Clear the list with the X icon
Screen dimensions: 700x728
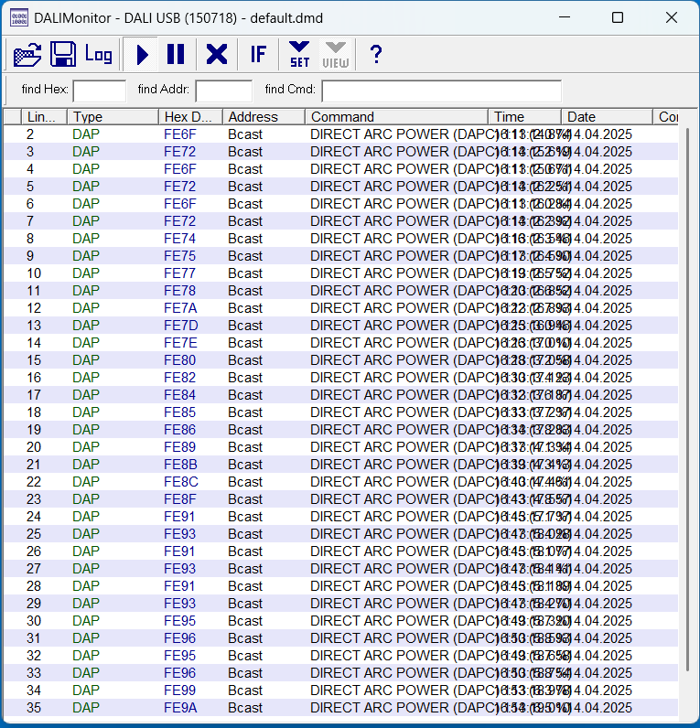coord(217,55)
